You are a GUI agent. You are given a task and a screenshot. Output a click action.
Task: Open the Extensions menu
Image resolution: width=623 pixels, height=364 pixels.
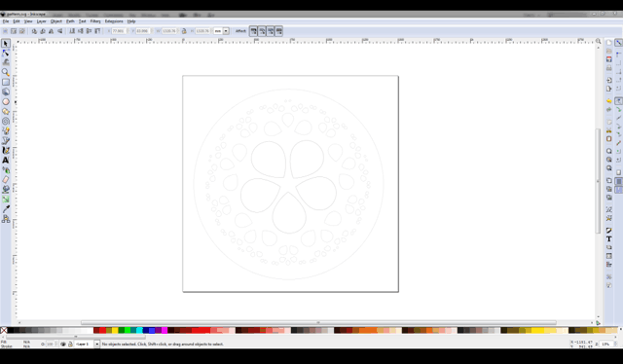tap(114, 21)
